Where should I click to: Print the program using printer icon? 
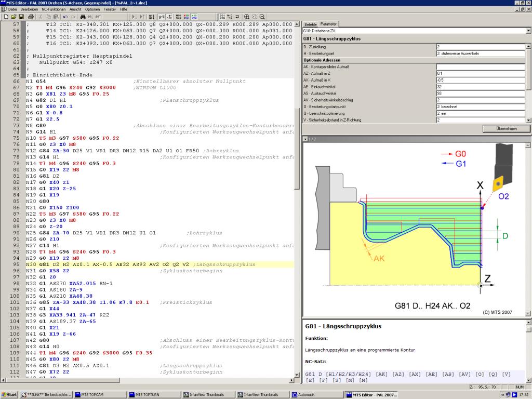31,17
